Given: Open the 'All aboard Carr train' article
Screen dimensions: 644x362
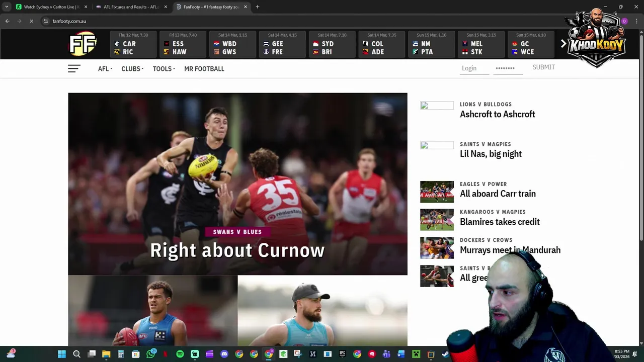Looking at the screenshot, I should point(498,194).
